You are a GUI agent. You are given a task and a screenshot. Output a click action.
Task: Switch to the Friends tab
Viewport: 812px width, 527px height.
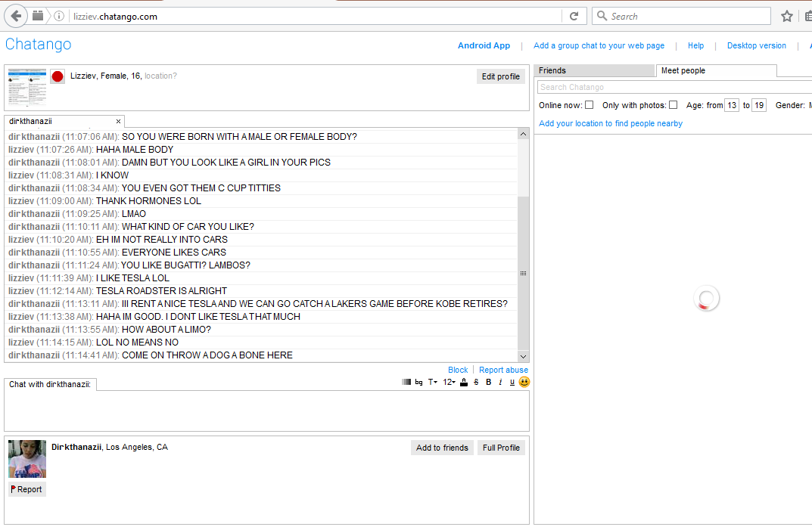[595, 70]
